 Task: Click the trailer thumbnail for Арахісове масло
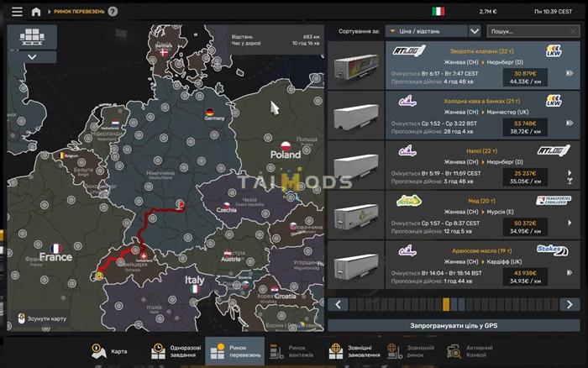point(356,265)
